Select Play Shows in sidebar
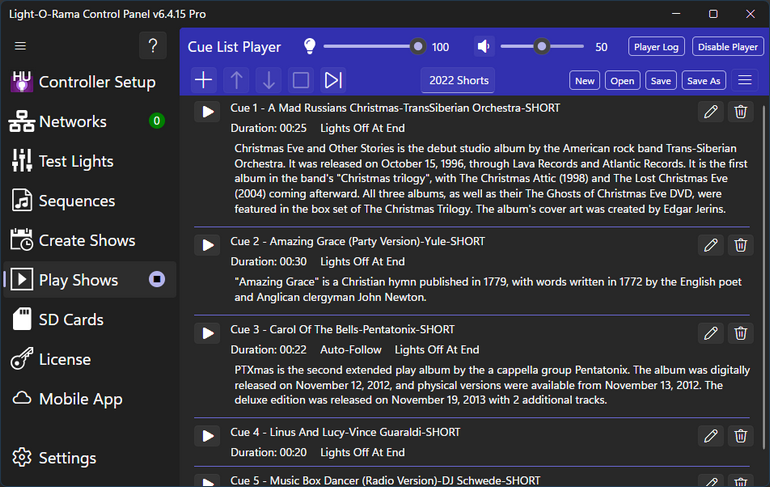 tap(88, 280)
